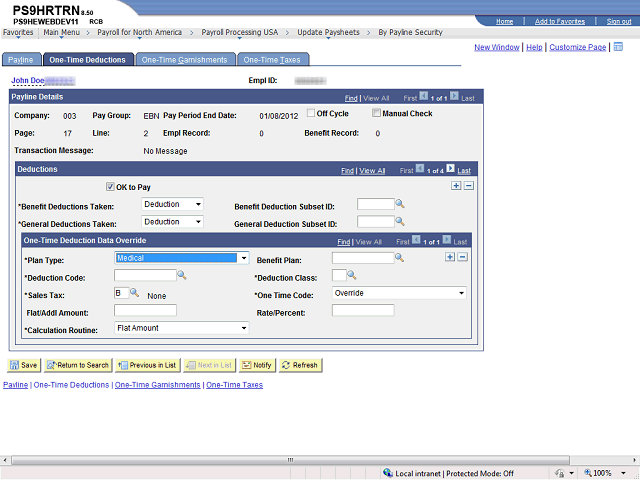This screenshot has width=640, height=480.
Task: Open Deduction Class lookup magnifier
Action: 351,276
